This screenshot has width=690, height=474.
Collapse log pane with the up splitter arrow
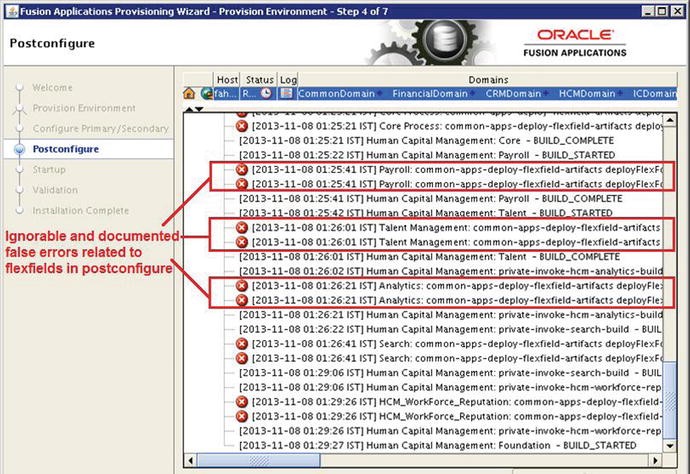189,109
